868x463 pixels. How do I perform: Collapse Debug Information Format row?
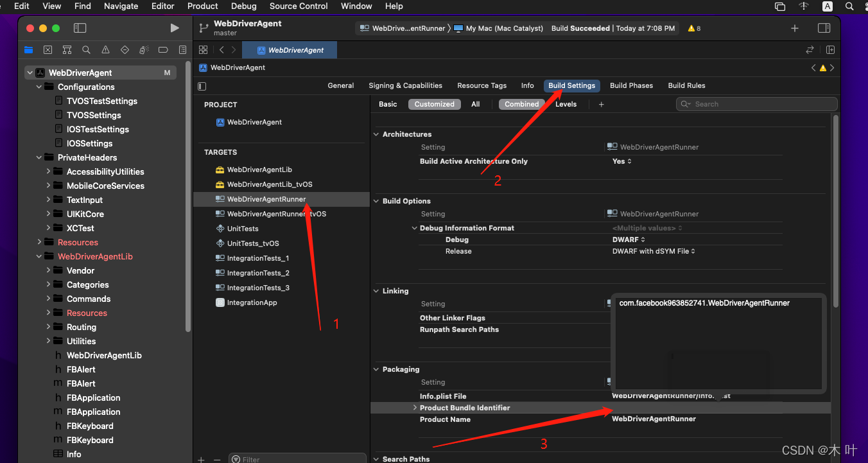(415, 228)
